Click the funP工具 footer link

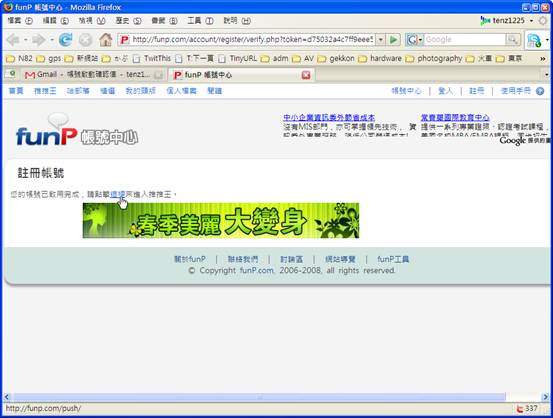coord(393,259)
